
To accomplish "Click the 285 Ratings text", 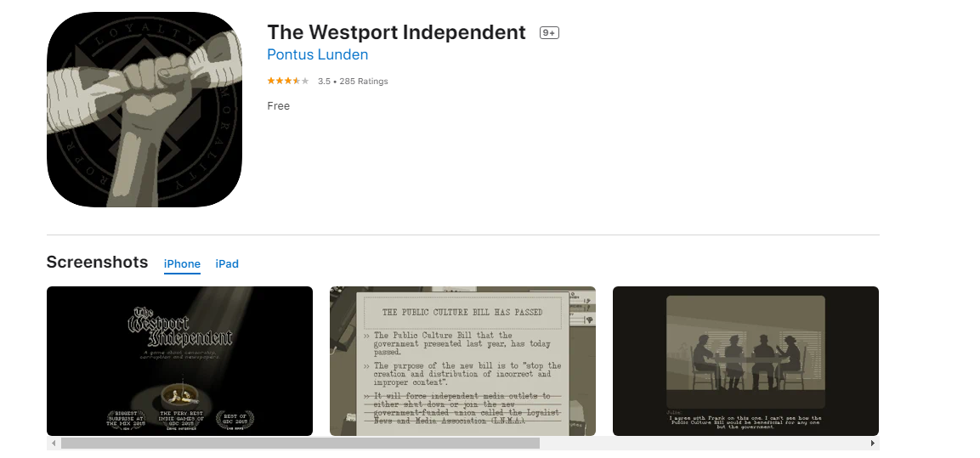I will tap(364, 82).
